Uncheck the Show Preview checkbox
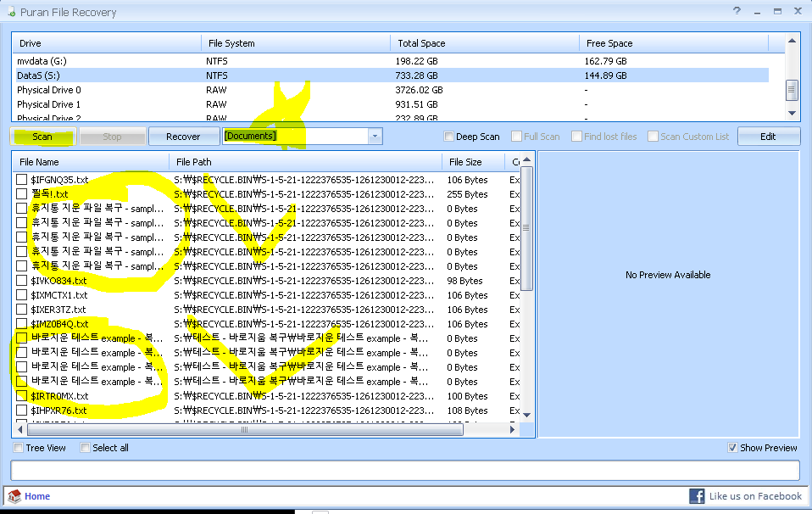This screenshot has width=812, height=514. pos(732,448)
